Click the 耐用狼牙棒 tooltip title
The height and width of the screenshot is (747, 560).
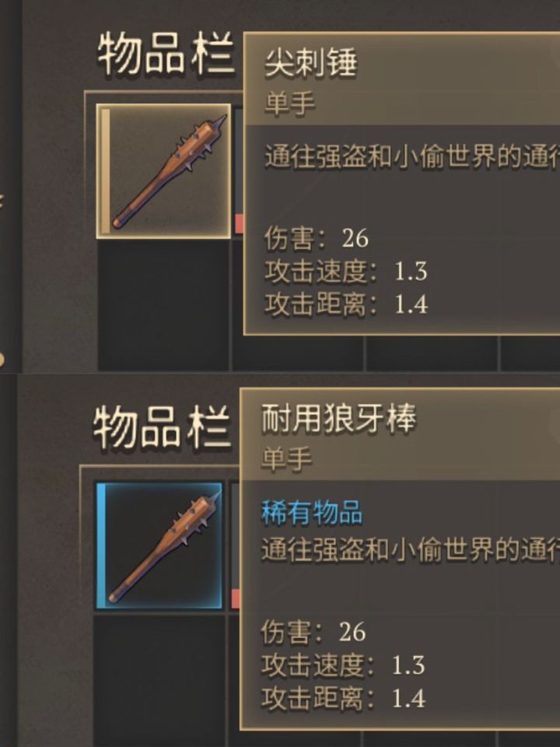pyautogui.click(x=338, y=418)
